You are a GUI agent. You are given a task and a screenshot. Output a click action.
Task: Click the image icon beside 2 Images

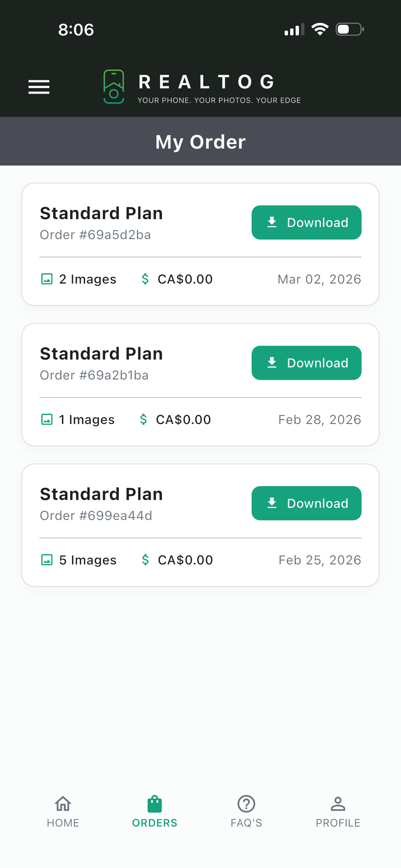coord(47,279)
